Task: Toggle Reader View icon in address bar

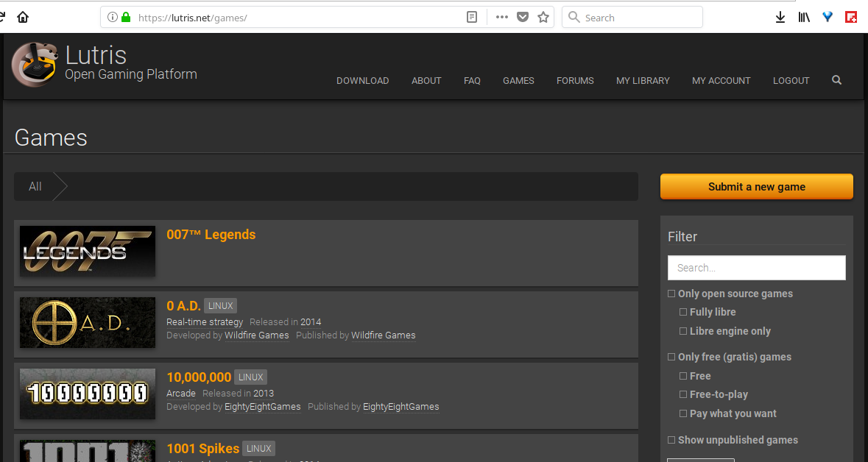Action: 472,18
